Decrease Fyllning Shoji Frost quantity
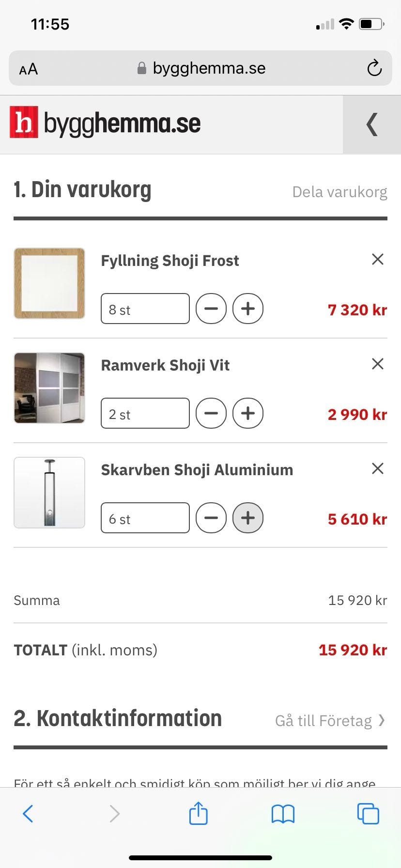This screenshot has height=868, width=401. coord(211,309)
